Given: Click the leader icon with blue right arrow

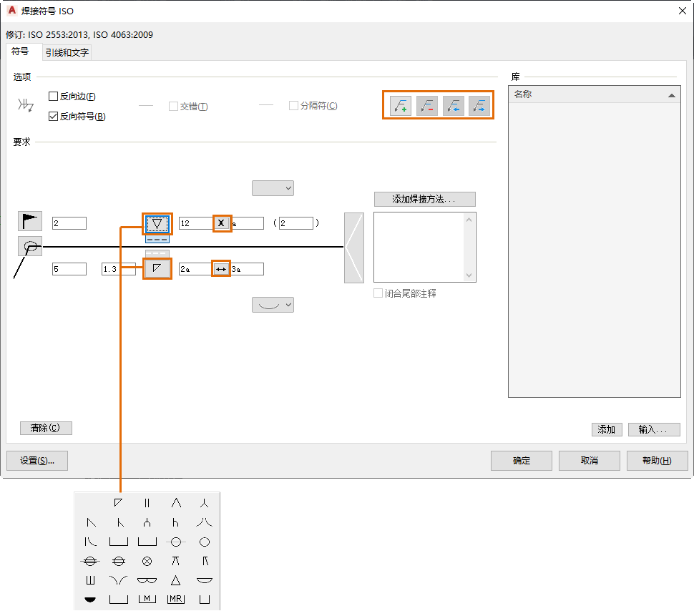Looking at the screenshot, I should click(x=479, y=106).
